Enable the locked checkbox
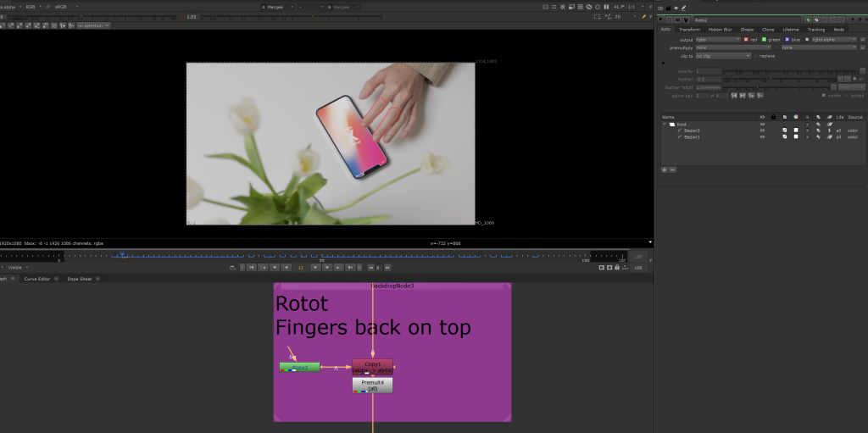 (x=847, y=95)
